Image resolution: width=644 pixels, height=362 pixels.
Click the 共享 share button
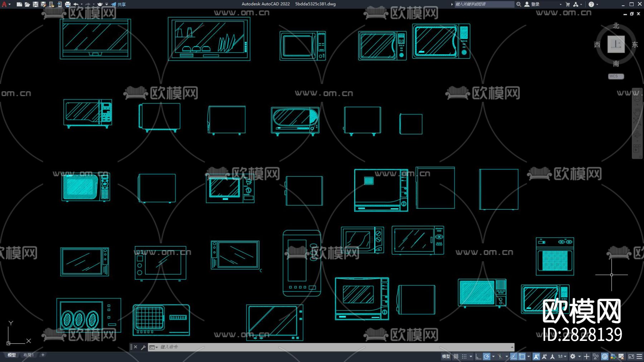pos(118,4)
